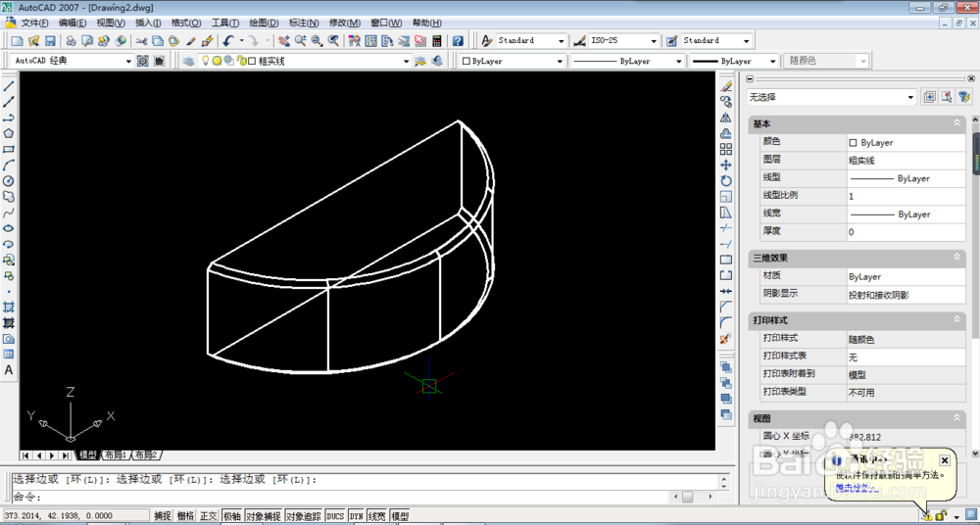Viewport: 980px width, 525px height.
Task: Click the Plot print icon
Action: click(72, 40)
